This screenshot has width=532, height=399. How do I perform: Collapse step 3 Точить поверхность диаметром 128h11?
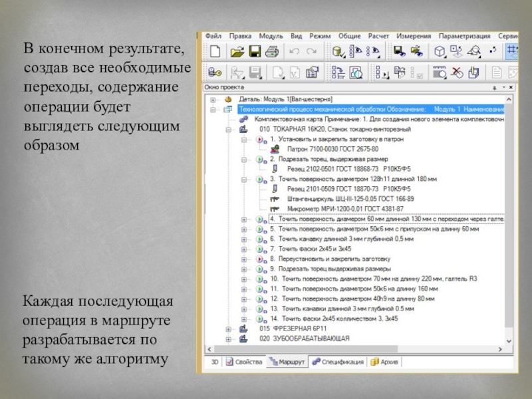[x=244, y=179]
